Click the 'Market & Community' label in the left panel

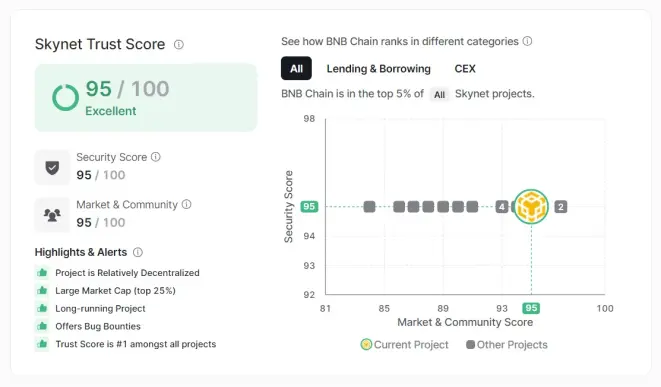pos(127,204)
